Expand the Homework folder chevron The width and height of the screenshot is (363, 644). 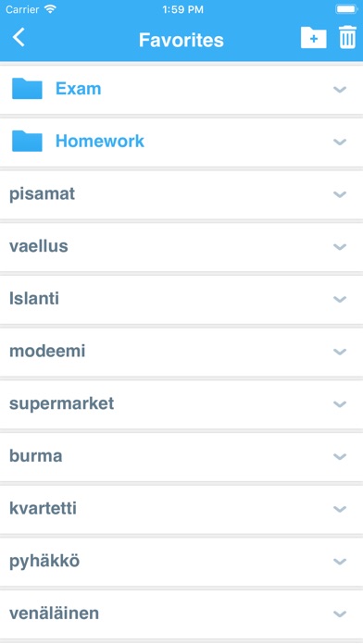(340, 142)
